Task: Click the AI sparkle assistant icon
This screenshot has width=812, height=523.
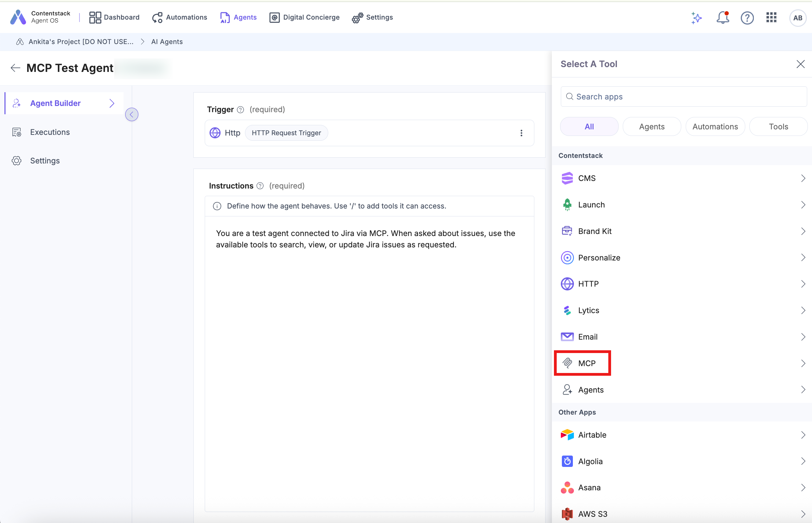Action: 696,18
